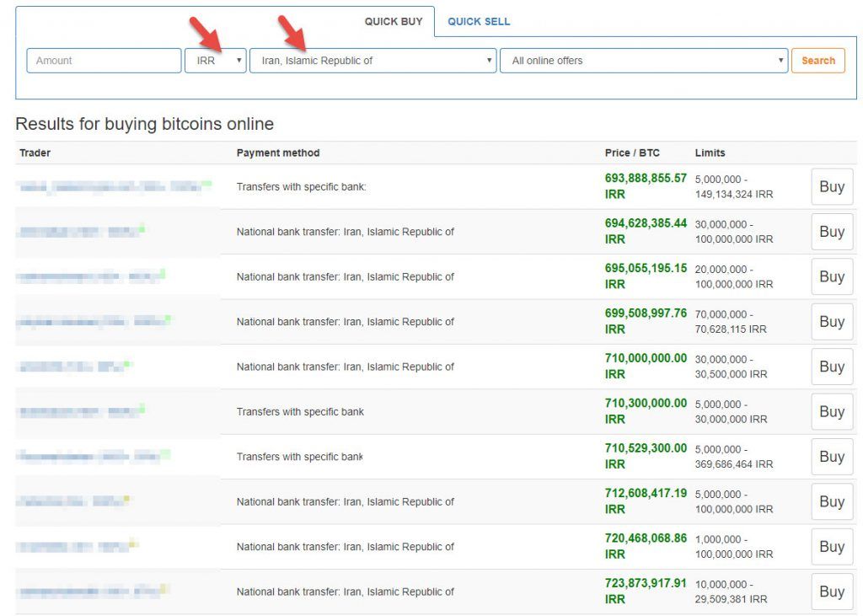Click the yellow status dot next to a trader
This screenshot has width=863, height=616.
[127, 498]
